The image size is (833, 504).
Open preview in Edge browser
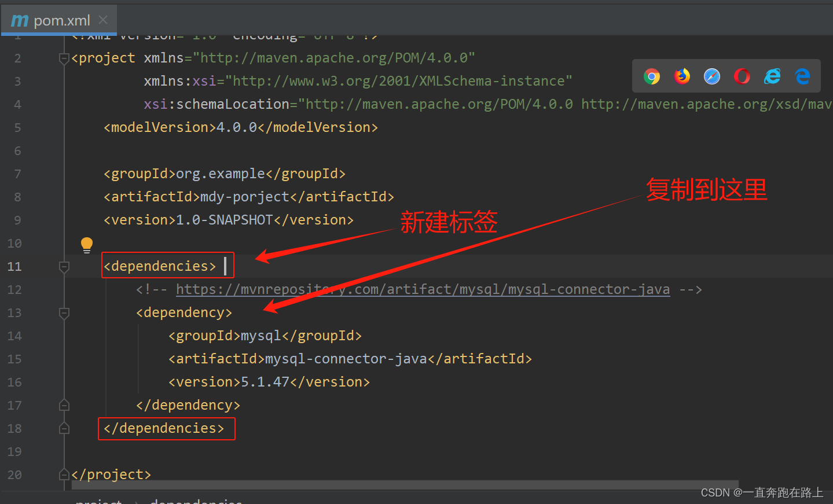click(802, 76)
